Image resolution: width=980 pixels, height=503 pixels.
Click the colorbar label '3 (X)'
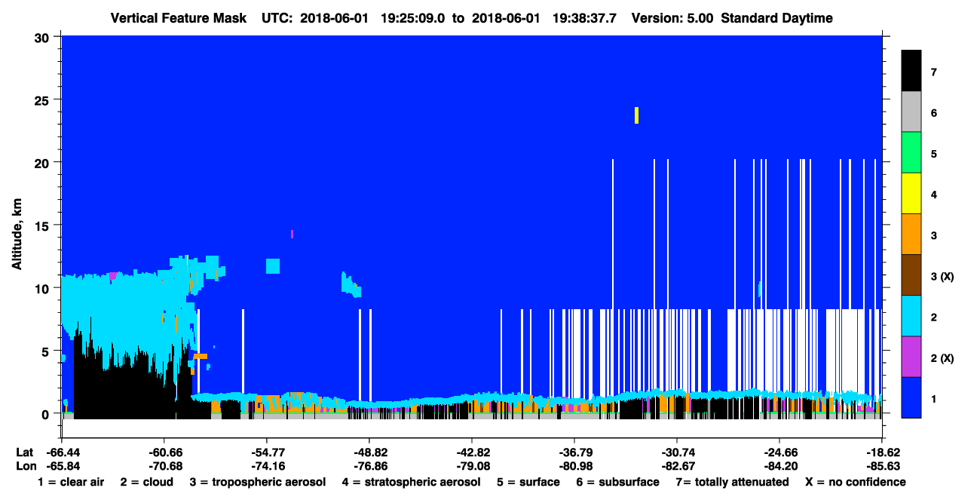(x=942, y=276)
